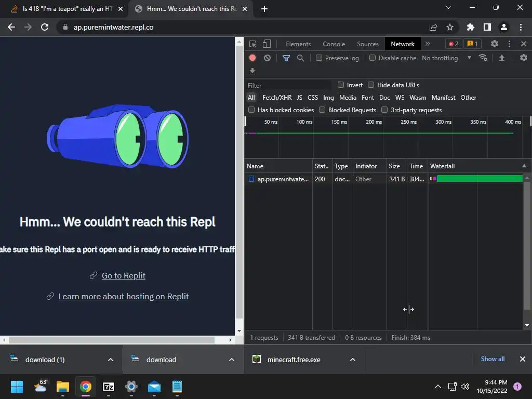Open the Chrome extensions puzzle icon
Image resolution: width=532 pixels, height=399 pixels.
[471, 27]
